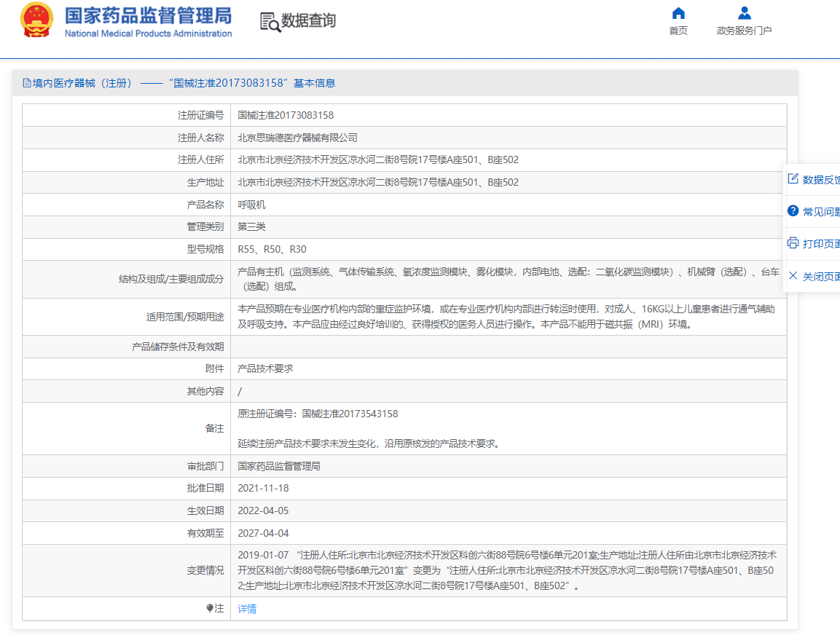Click the empty 产品储存条件及有效期 value cell
The height and width of the screenshot is (635, 840).
coord(509,347)
